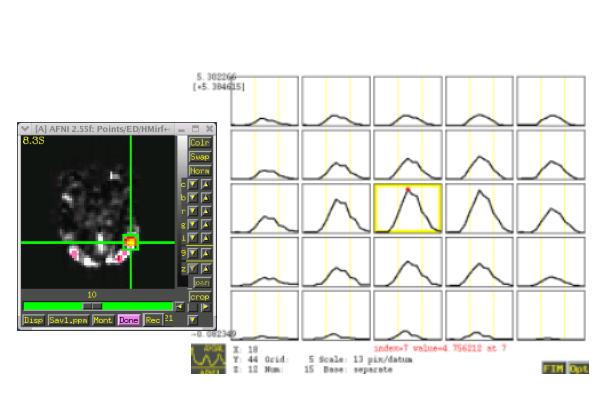Click the slice number '10' above slider
The height and width of the screenshot is (400, 600).
point(91,295)
